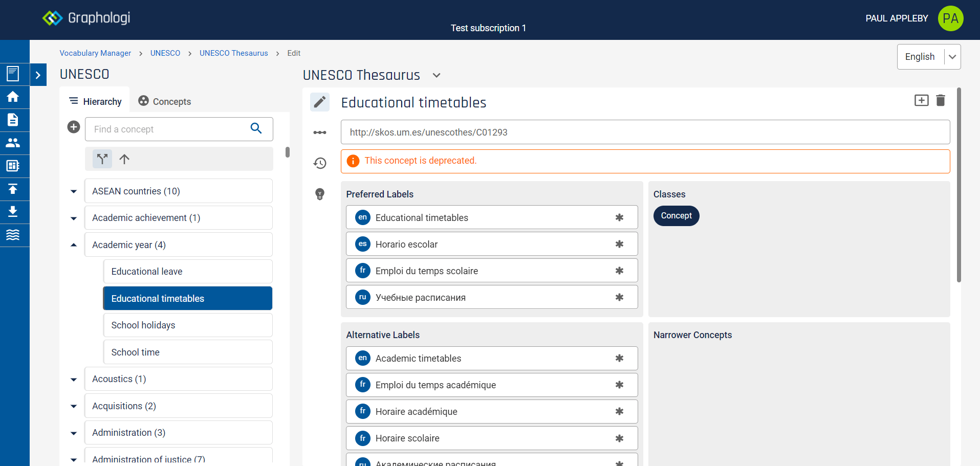980x466 pixels.
Task: Toggle the hierarchy branch view button
Action: pos(102,159)
